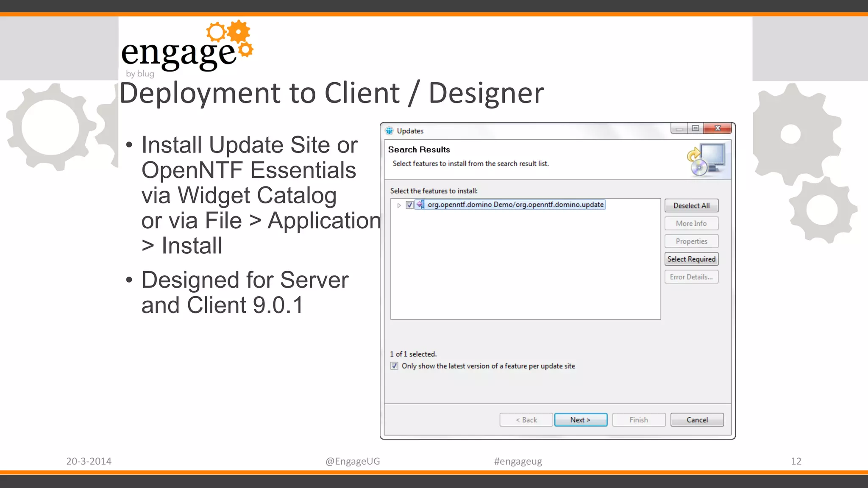Image resolution: width=868 pixels, height=488 pixels.
Task: Click the 20-3-2014 date in footer
Action: click(x=89, y=461)
